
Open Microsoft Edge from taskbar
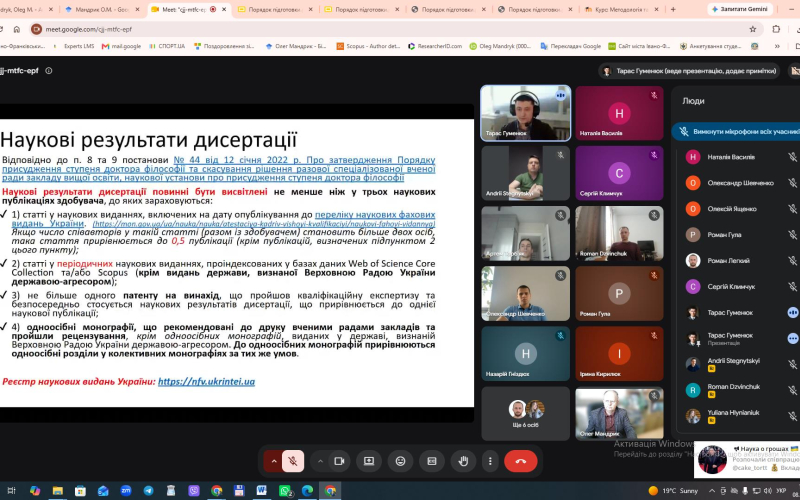point(307,491)
